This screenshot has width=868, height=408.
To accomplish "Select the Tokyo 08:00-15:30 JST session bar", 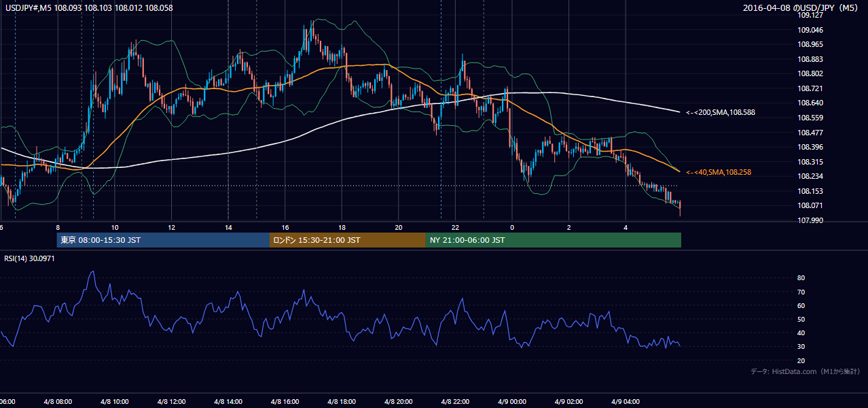I will coord(163,240).
